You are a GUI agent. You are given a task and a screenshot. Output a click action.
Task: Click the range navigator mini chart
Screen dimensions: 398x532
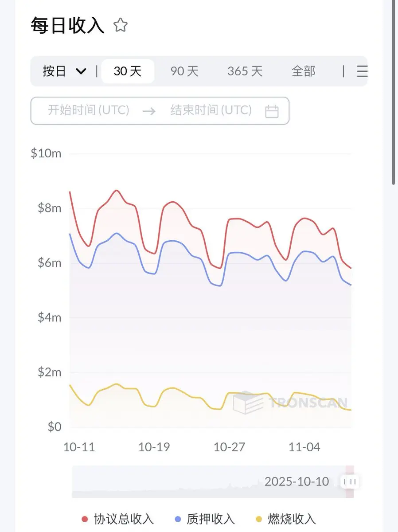[213, 481]
